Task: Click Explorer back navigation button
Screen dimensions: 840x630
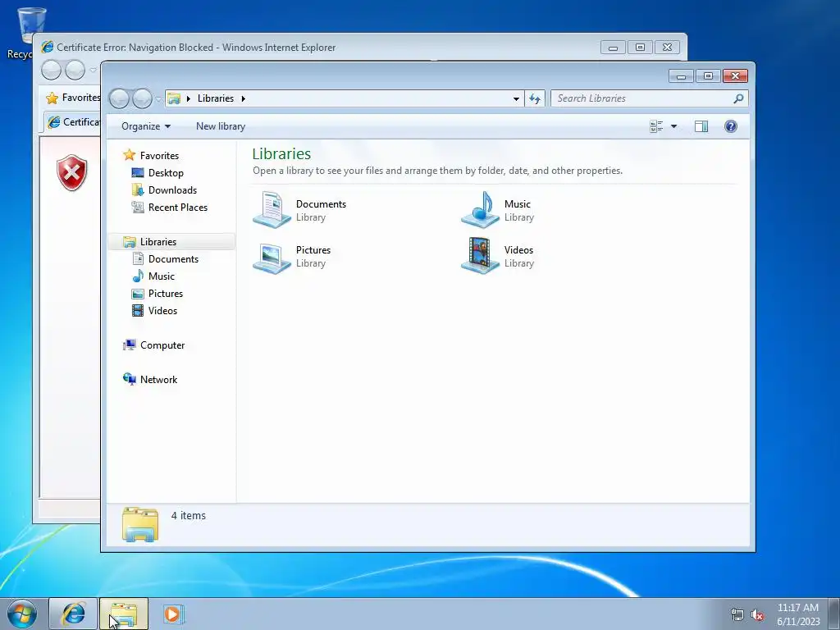Action: tap(119, 98)
